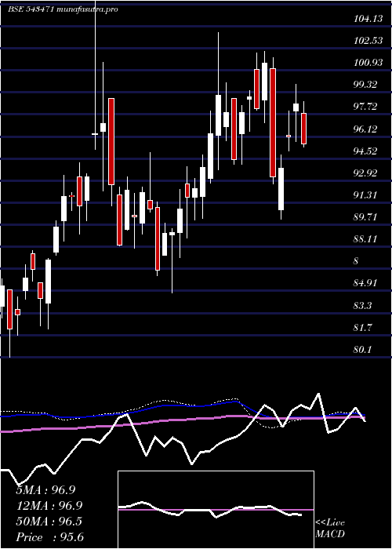Image resolution: width=392 pixels, height=549 pixels.
Task: Click the 83.3 price axis label
Action: tap(363, 306)
